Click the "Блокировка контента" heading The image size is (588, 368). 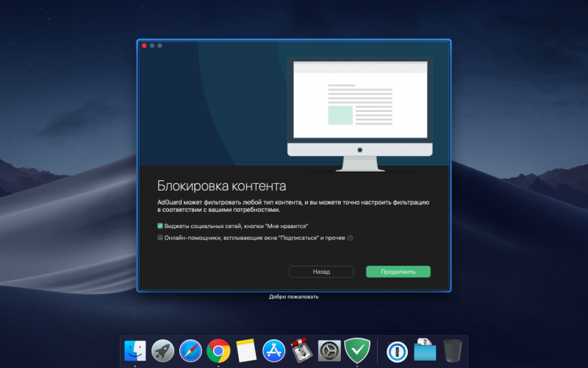point(222,186)
